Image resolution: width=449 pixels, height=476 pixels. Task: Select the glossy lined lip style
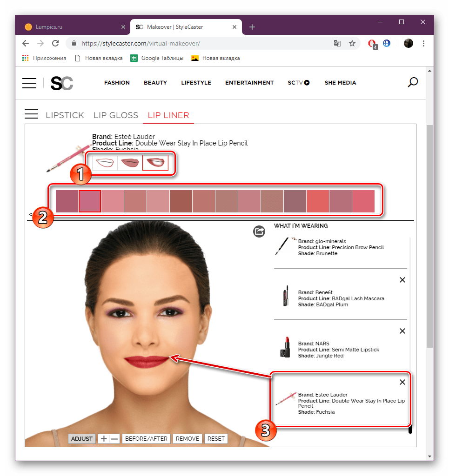tap(155, 163)
